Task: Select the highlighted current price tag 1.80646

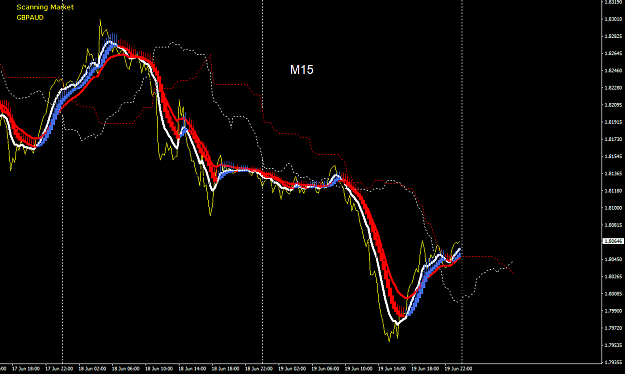Action: pyautogui.click(x=613, y=241)
